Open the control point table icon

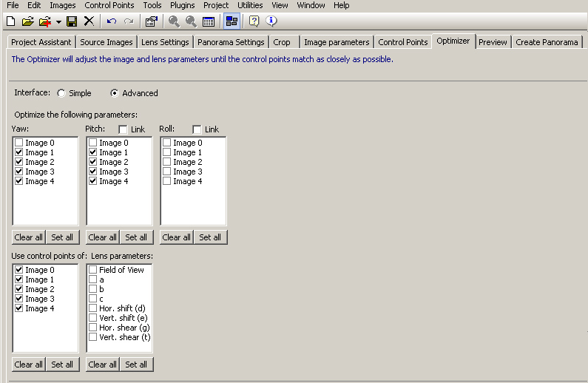click(x=209, y=21)
